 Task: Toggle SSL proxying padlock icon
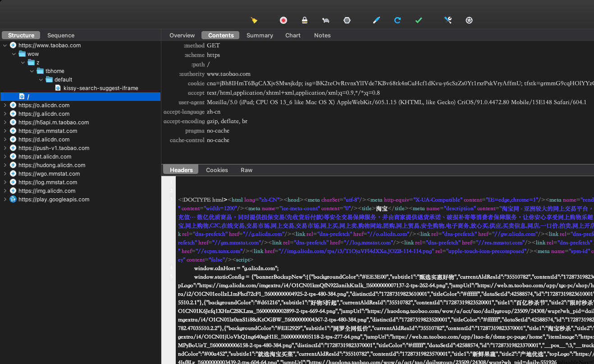[305, 20]
